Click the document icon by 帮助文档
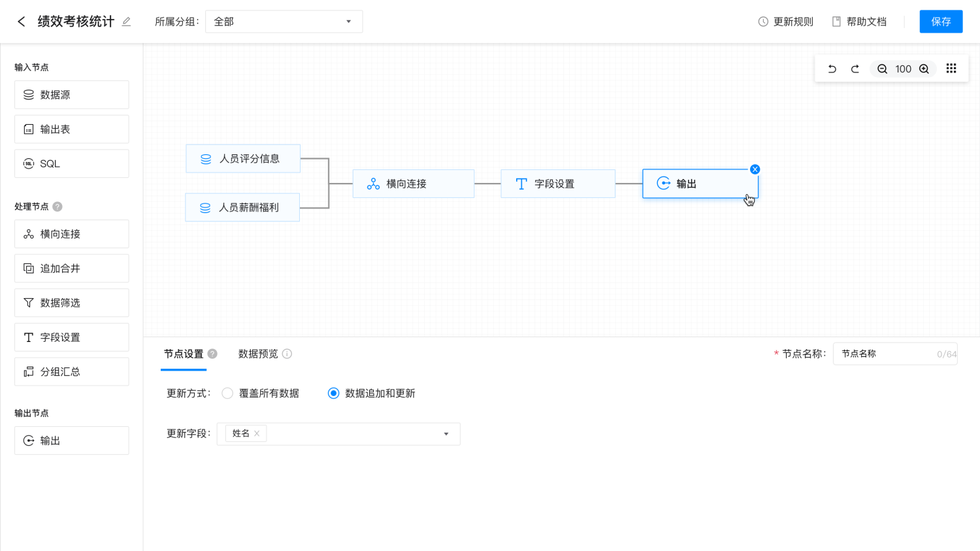Screen dimensions: 980x551 836,22
